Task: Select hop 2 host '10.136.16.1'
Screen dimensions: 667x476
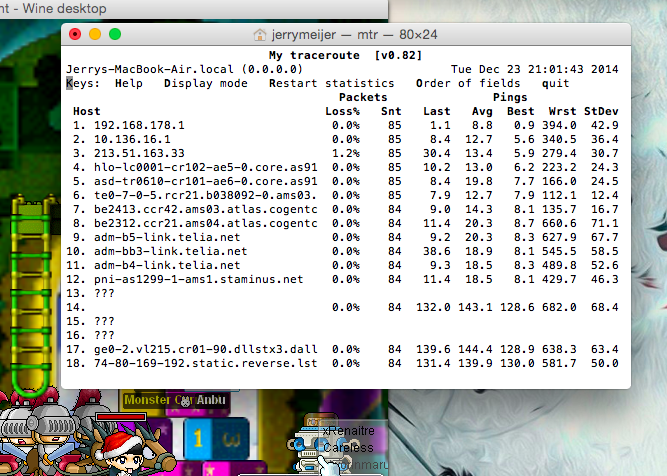Action: (132, 140)
